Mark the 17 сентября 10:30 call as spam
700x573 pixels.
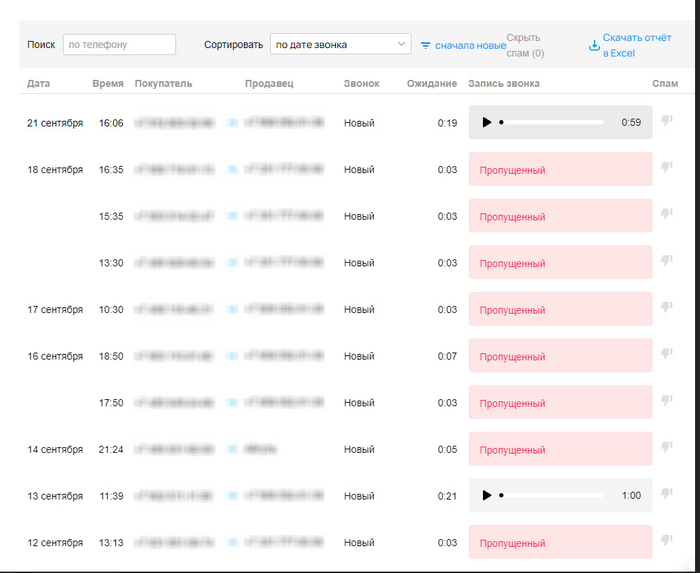(667, 307)
